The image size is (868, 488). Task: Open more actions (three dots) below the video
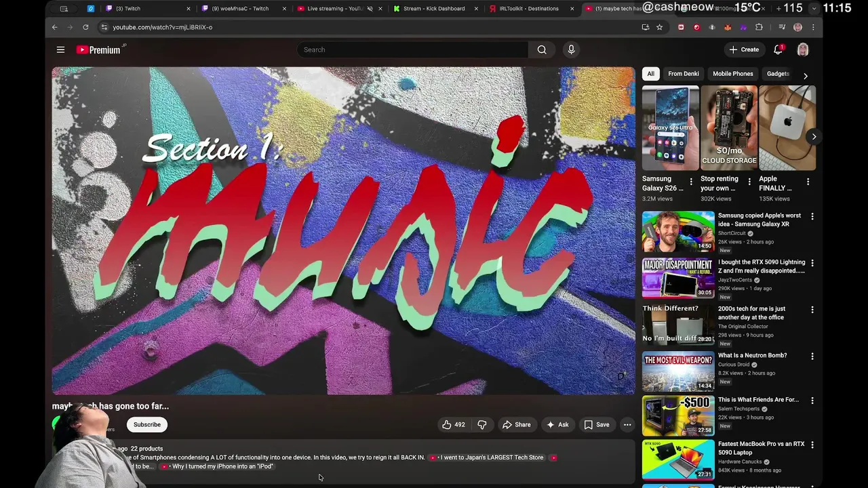pyautogui.click(x=627, y=425)
